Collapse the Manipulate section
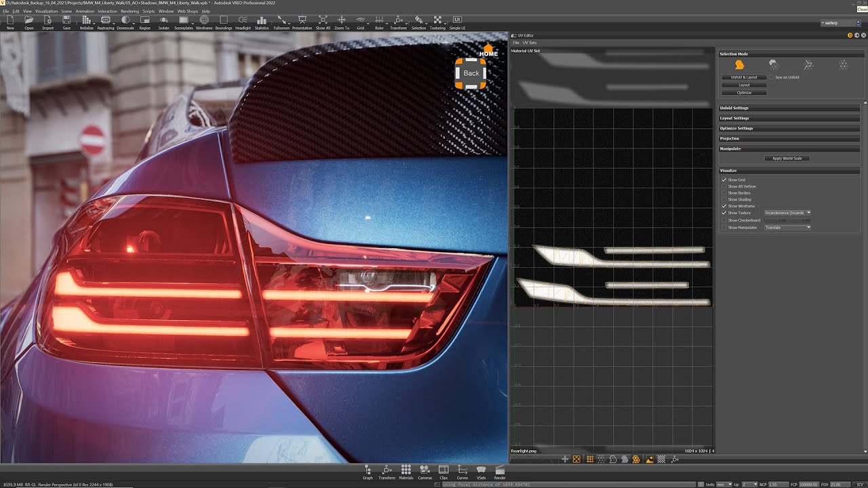The image size is (868, 488). tap(789, 148)
